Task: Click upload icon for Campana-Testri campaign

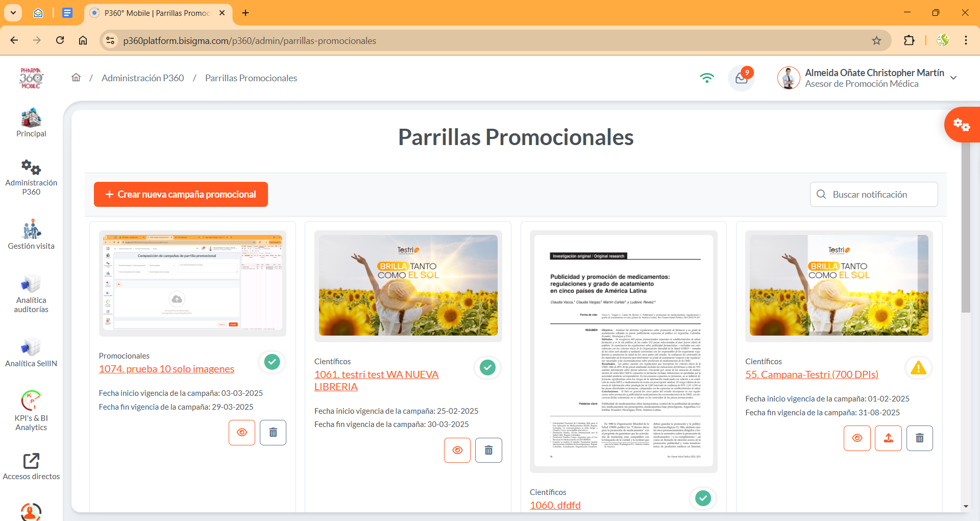Action: tap(888, 438)
